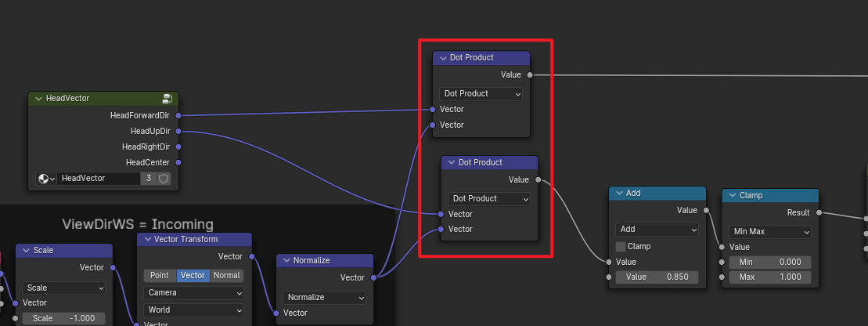Select Point type in Vector Transform node
The height and width of the screenshot is (326, 868).
tap(160, 275)
